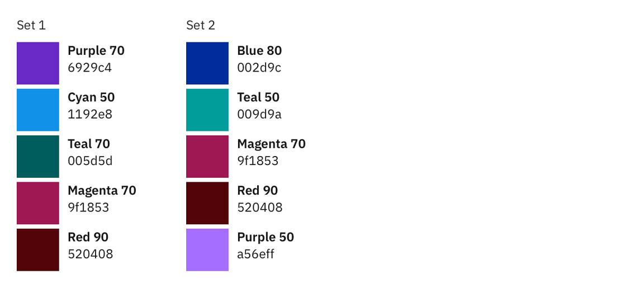This screenshot has height=288, width=644.
Task: Click hex code 1192e8
Action: point(90,115)
